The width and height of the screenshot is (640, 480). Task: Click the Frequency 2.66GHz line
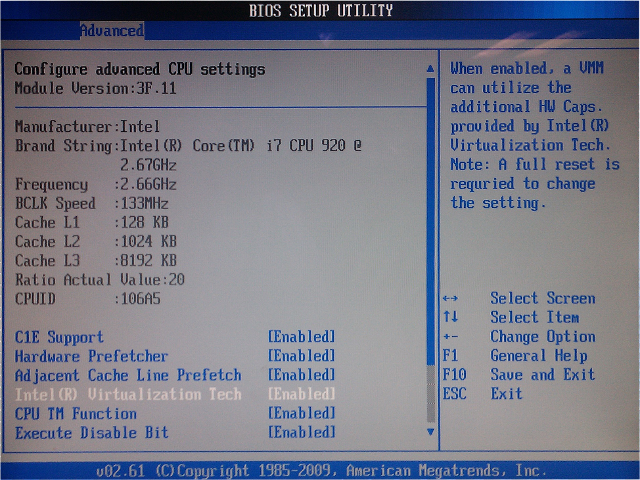[x=96, y=184]
